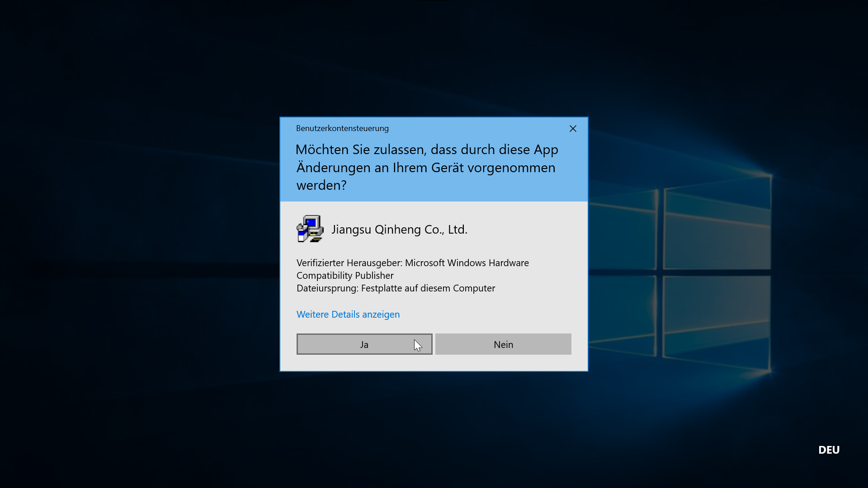Click the Dateiursprung: Festplatte auf diesem Computer text
This screenshot has width=868, height=488.
click(396, 288)
